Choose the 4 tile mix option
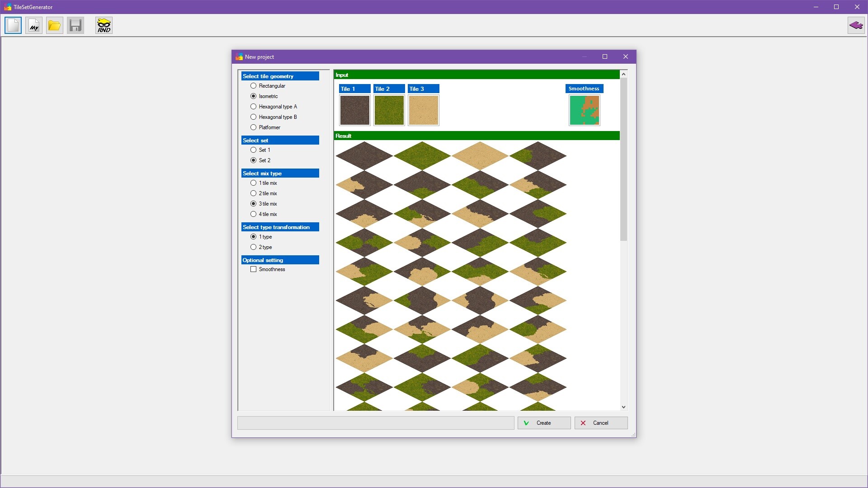This screenshot has width=868, height=488. (x=253, y=214)
